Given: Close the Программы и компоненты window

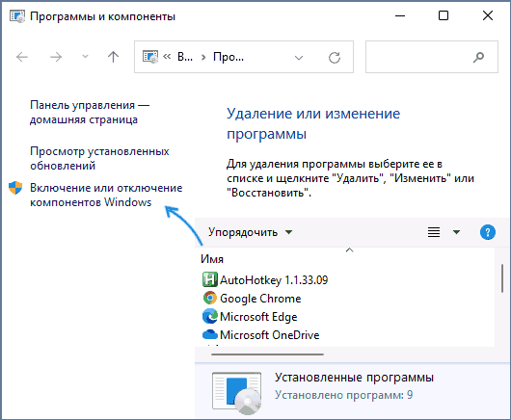Looking at the screenshot, I should 488,15.
